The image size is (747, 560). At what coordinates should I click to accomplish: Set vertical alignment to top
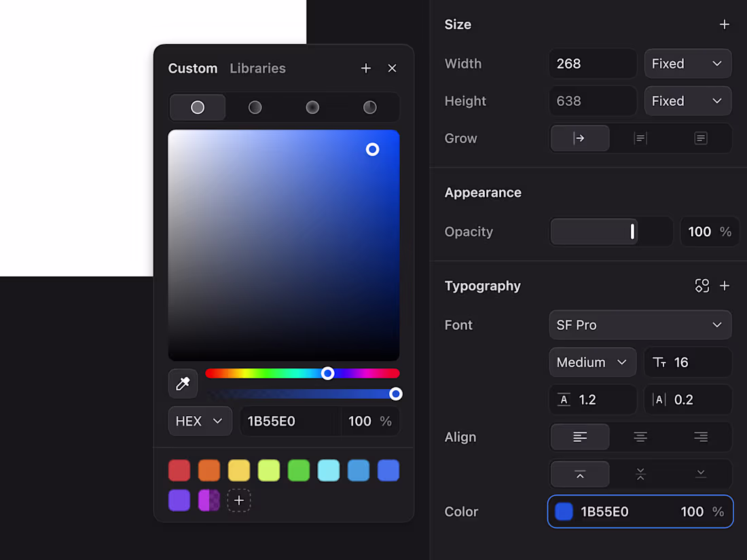click(x=580, y=474)
